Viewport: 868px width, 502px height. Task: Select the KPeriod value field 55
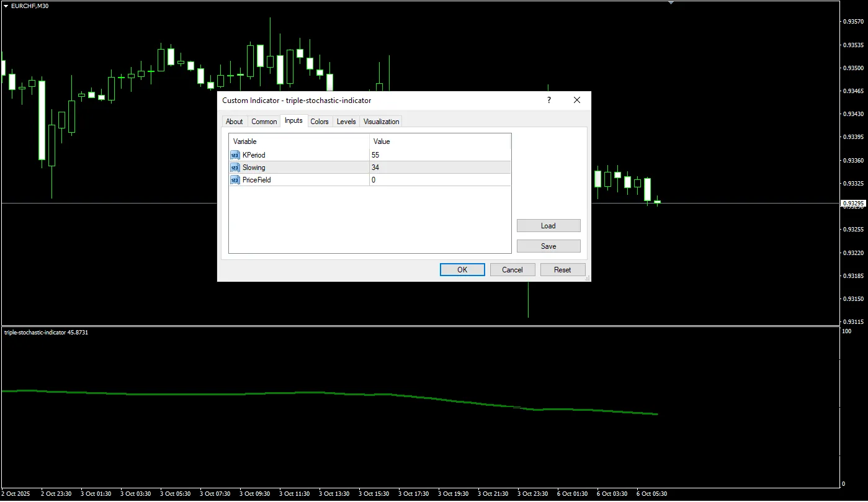pos(439,155)
